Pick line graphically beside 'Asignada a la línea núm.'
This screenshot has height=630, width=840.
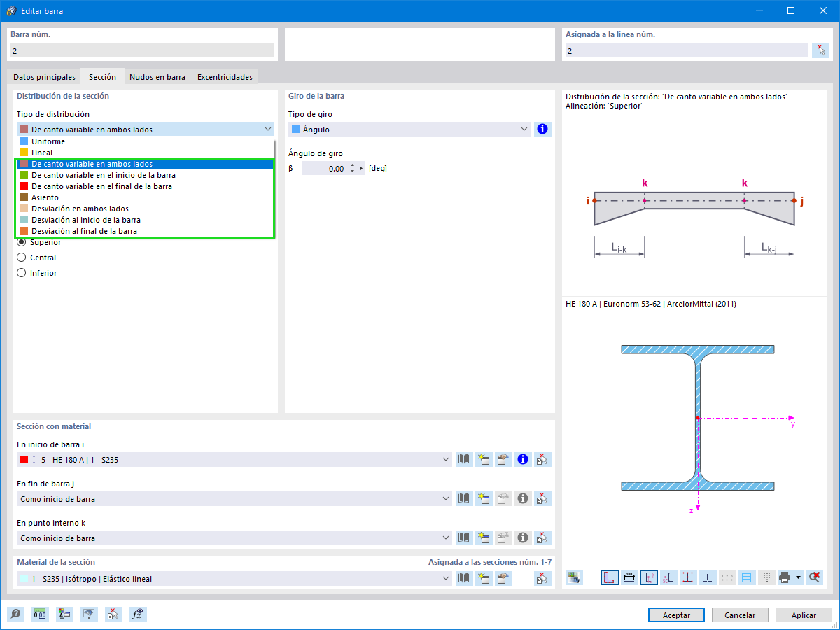(x=820, y=51)
